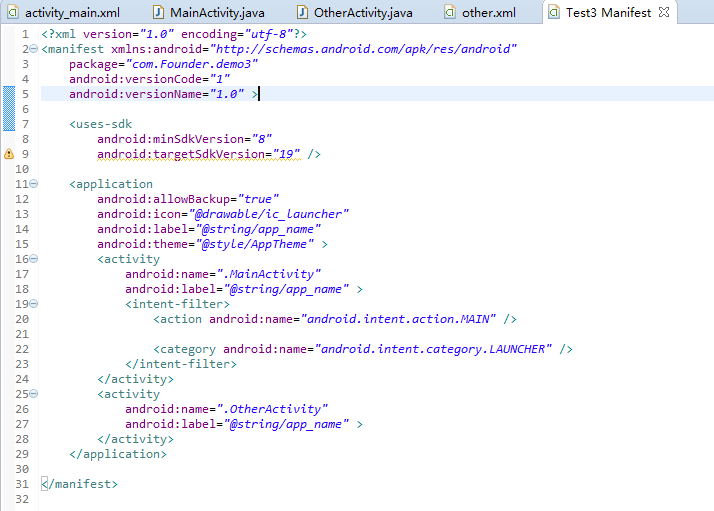The width and height of the screenshot is (714, 511).
Task: Fold the intent-filter block on line 19
Action: [34, 304]
